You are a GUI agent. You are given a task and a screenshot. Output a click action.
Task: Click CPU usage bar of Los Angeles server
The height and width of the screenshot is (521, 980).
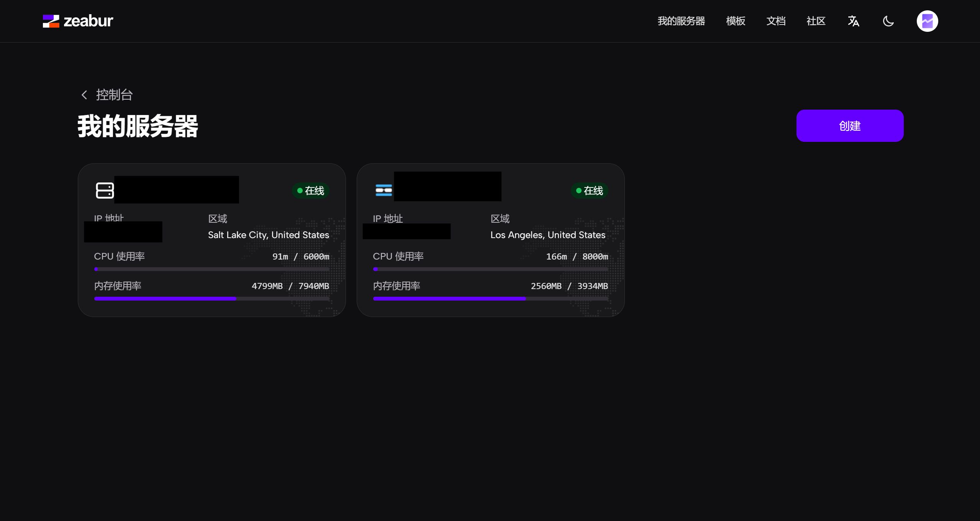pyautogui.click(x=490, y=269)
